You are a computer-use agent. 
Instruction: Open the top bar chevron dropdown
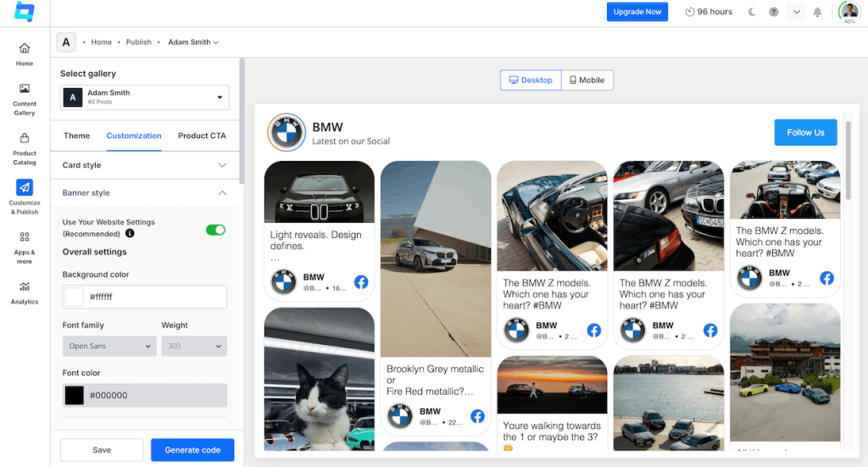point(796,12)
